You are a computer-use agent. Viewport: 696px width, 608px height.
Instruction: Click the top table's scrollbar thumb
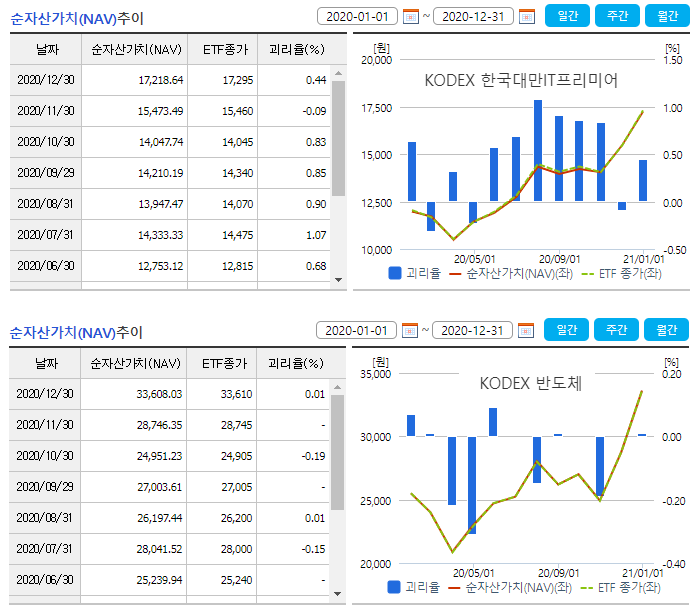click(x=338, y=138)
